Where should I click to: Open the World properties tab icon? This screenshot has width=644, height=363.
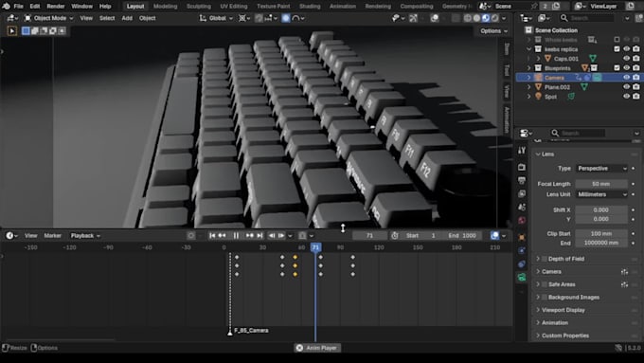pos(522,220)
